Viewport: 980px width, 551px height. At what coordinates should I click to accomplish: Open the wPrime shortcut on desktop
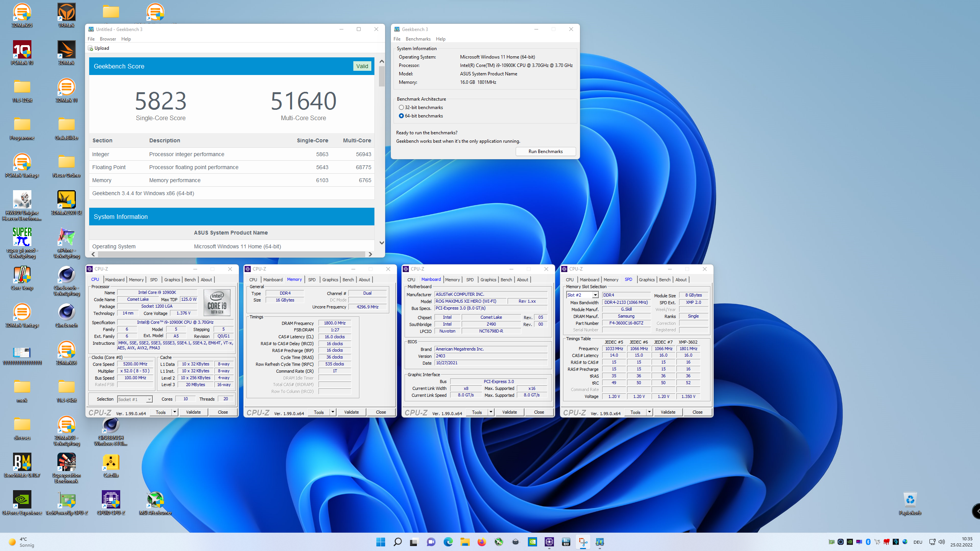click(66, 243)
